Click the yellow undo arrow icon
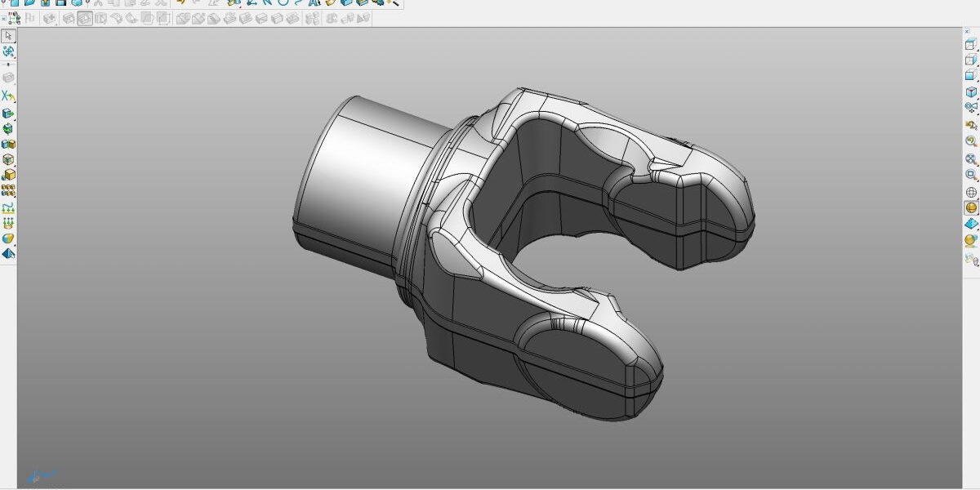Screen dimensions: 980x490 click(x=180, y=2)
